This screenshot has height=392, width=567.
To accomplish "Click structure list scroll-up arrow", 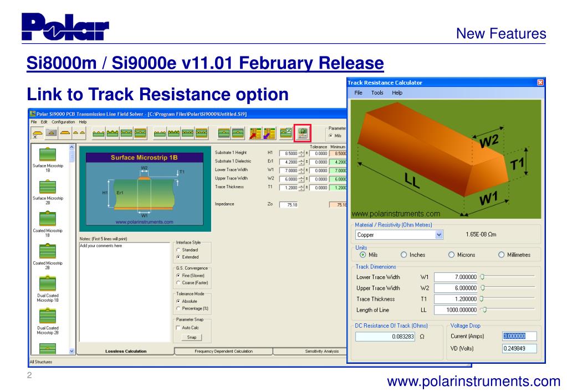I will pyautogui.click(x=71, y=147).
